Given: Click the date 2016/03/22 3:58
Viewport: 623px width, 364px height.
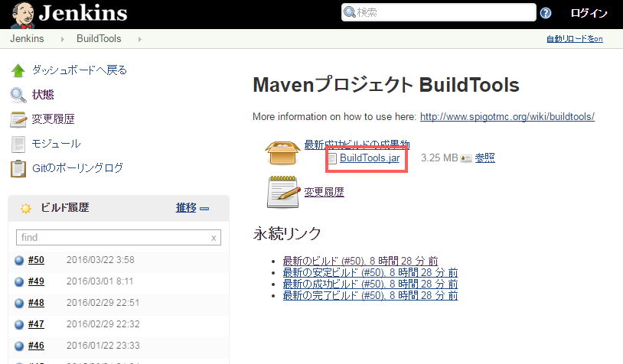Looking at the screenshot, I should (x=100, y=260).
